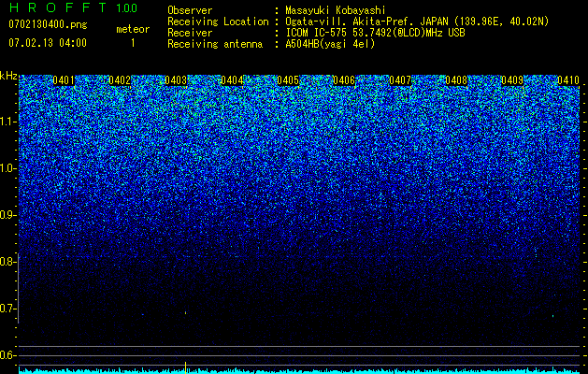Click the 0.6 frequency axis label
The width and height of the screenshot is (588, 374).
click(7, 355)
